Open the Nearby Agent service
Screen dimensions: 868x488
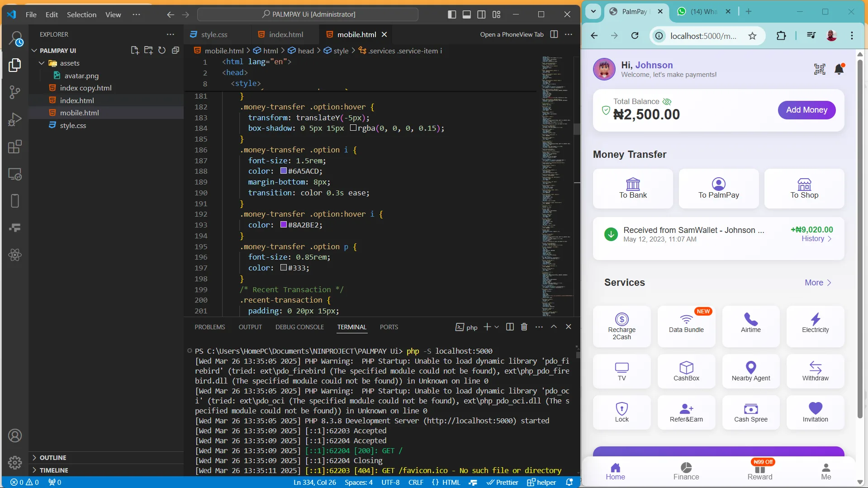(x=751, y=371)
